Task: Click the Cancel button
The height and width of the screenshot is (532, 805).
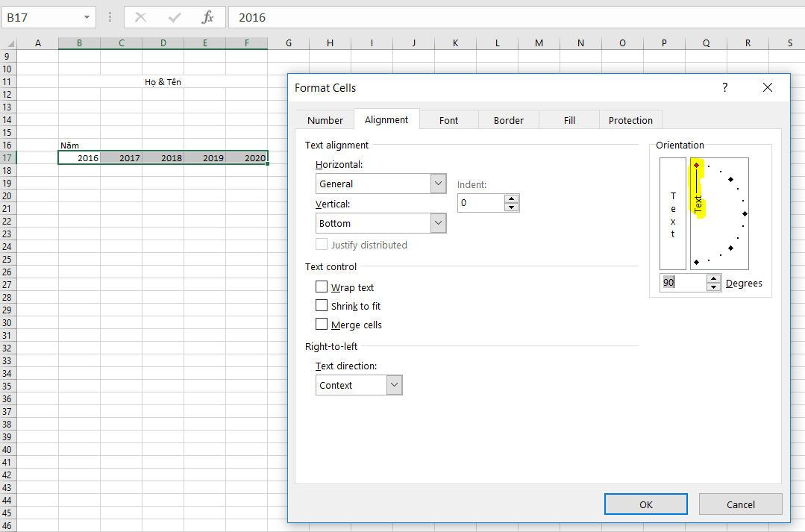Action: click(740, 504)
